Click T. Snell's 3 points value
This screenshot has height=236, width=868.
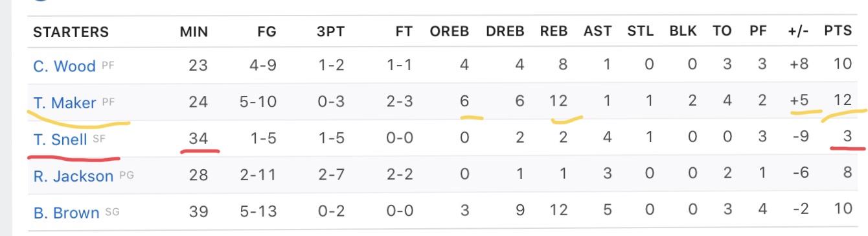[845, 139]
